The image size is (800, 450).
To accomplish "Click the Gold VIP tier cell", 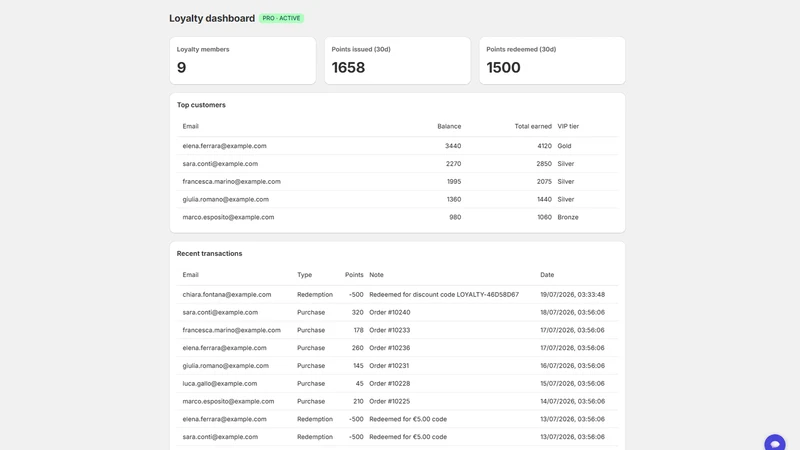I will (x=564, y=146).
